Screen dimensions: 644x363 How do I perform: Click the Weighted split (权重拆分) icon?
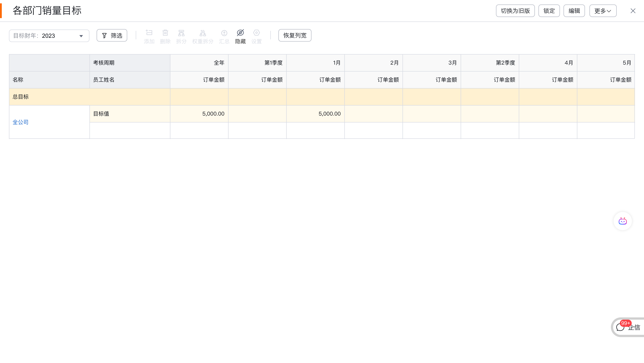pyautogui.click(x=203, y=33)
